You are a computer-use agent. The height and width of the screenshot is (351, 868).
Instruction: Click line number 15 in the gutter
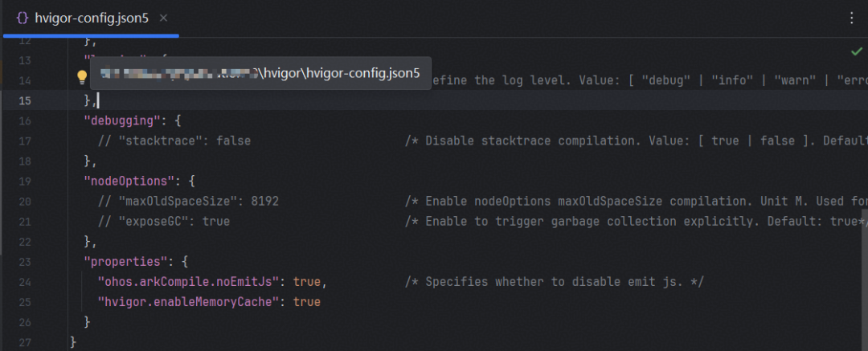(26, 100)
